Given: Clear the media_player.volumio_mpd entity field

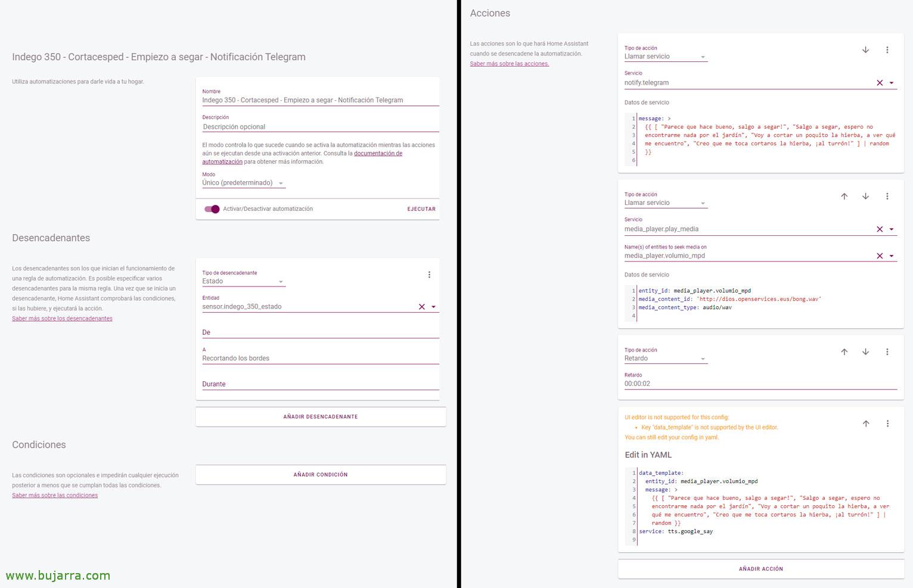Looking at the screenshot, I should click(880, 256).
